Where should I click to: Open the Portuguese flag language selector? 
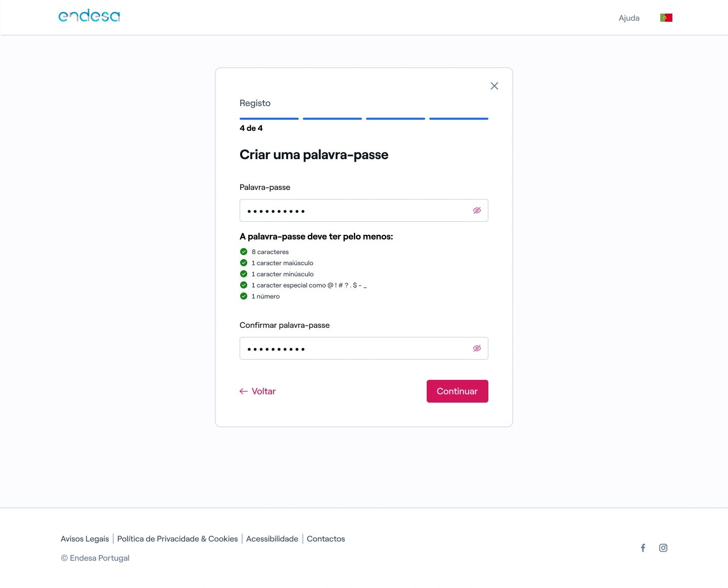pos(666,18)
